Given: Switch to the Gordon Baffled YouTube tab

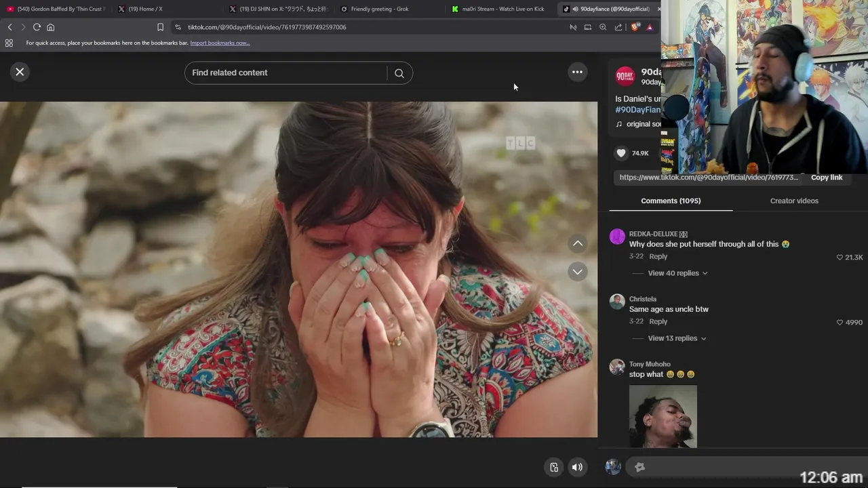Looking at the screenshot, I should [56, 9].
